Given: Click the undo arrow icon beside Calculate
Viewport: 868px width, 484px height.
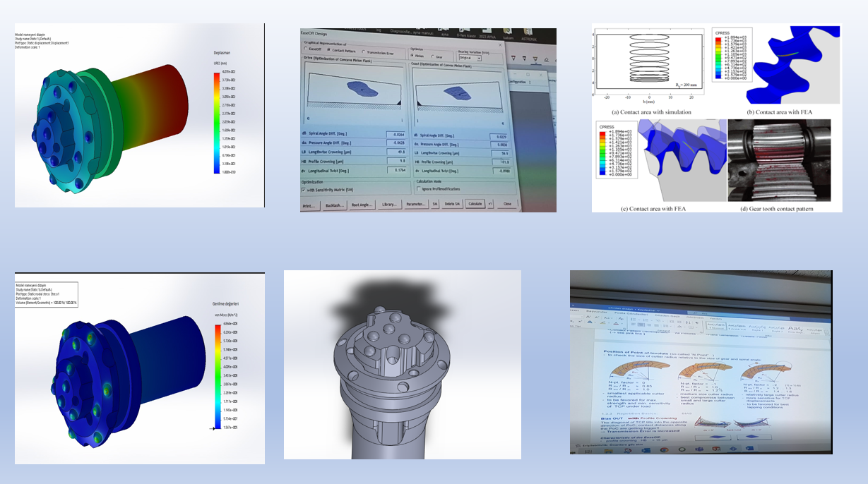Looking at the screenshot, I should click(x=490, y=204).
